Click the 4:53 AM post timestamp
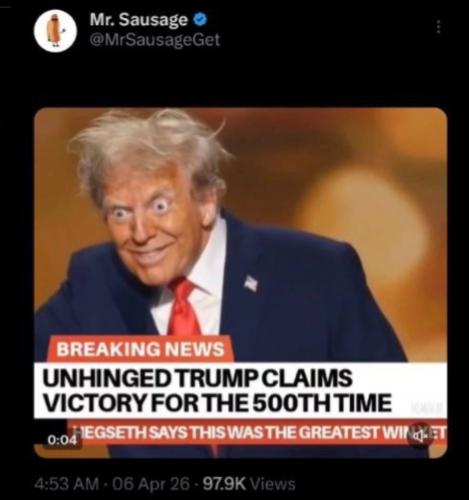The height and width of the screenshot is (500, 469). 67,484
